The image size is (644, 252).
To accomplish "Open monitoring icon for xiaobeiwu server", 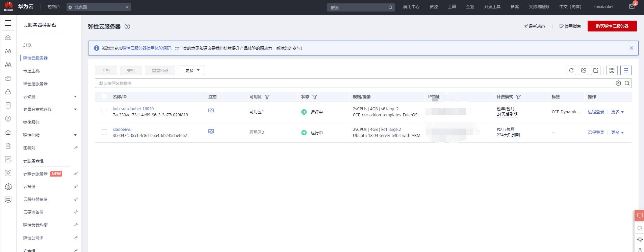I will (211, 132).
